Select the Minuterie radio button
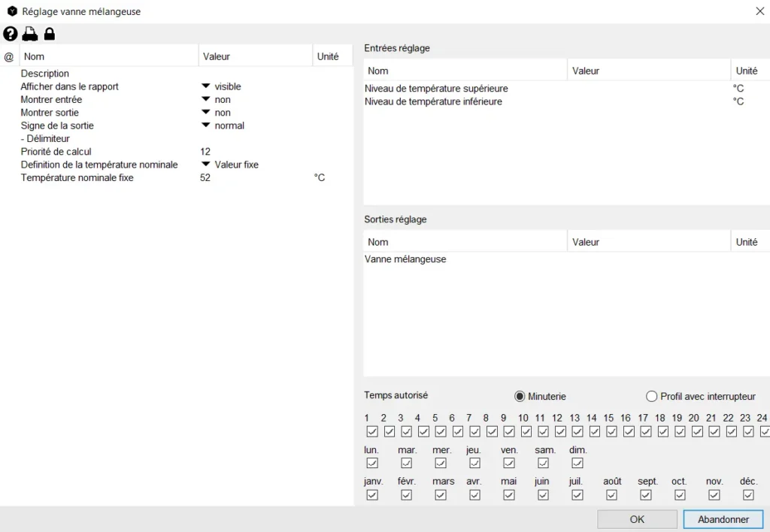The height and width of the screenshot is (532, 770). point(520,396)
